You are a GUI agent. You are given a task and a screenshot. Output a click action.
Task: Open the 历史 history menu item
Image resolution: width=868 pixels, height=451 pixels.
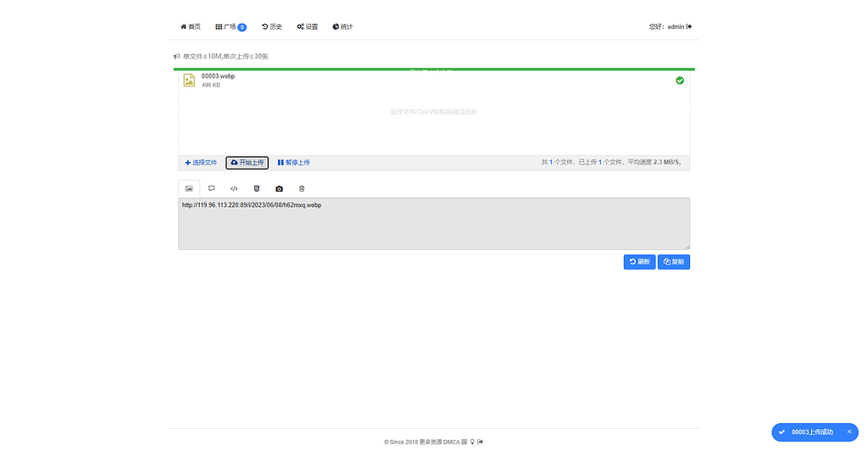pos(272,26)
